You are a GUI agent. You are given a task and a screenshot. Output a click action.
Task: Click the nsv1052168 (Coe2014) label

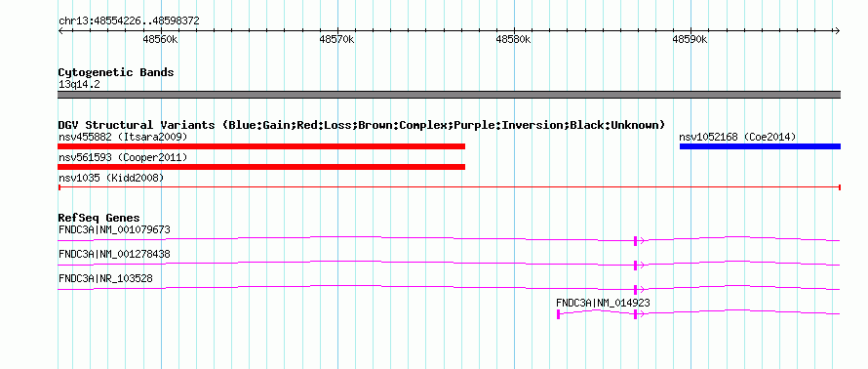click(738, 137)
